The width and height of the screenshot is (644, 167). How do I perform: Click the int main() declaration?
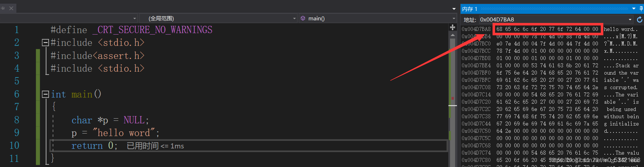click(76, 94)
